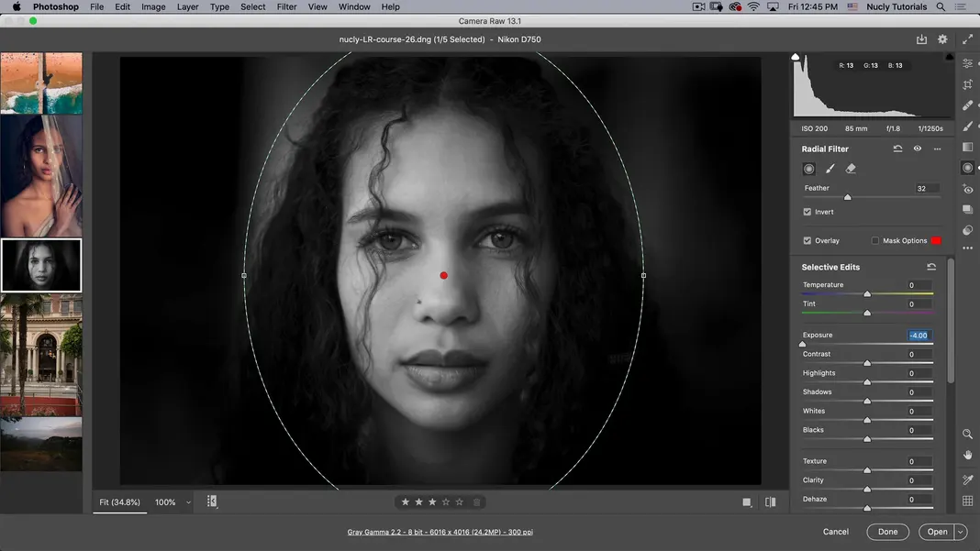Switch to single view mode

746,501
